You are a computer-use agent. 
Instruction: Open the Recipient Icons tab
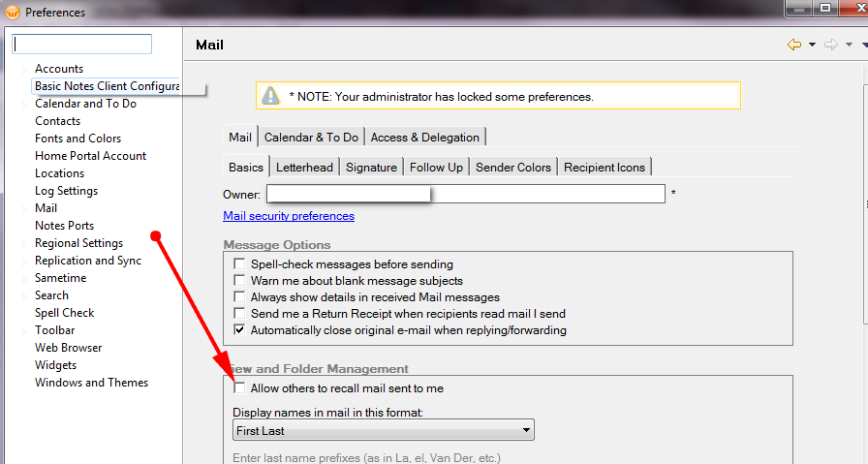click(x=604, y=168)
